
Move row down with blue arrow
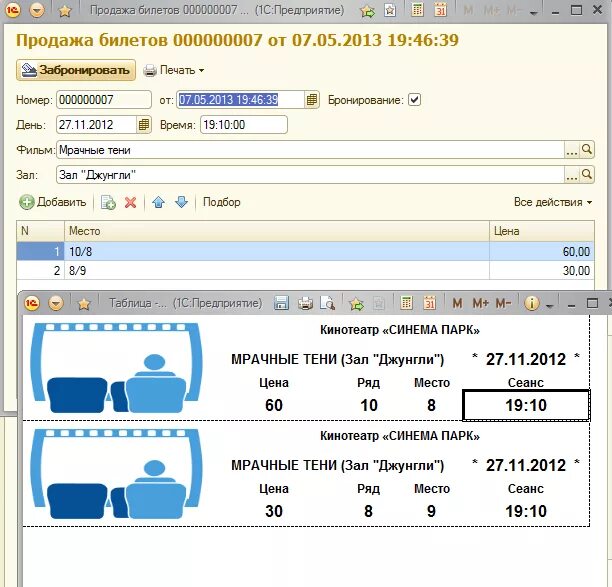181,202
